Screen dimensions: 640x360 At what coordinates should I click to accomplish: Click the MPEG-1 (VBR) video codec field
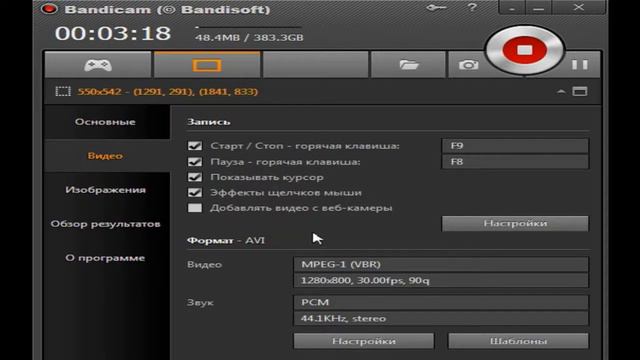coord(441,264)
